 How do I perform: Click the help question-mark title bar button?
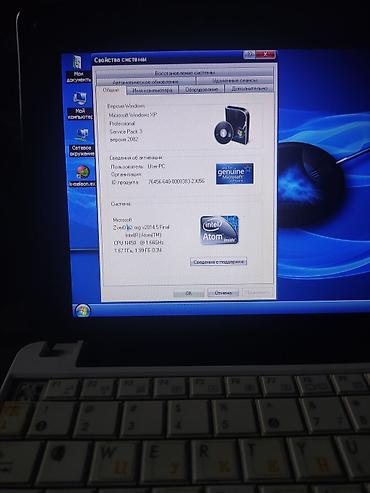click(249, 55)
